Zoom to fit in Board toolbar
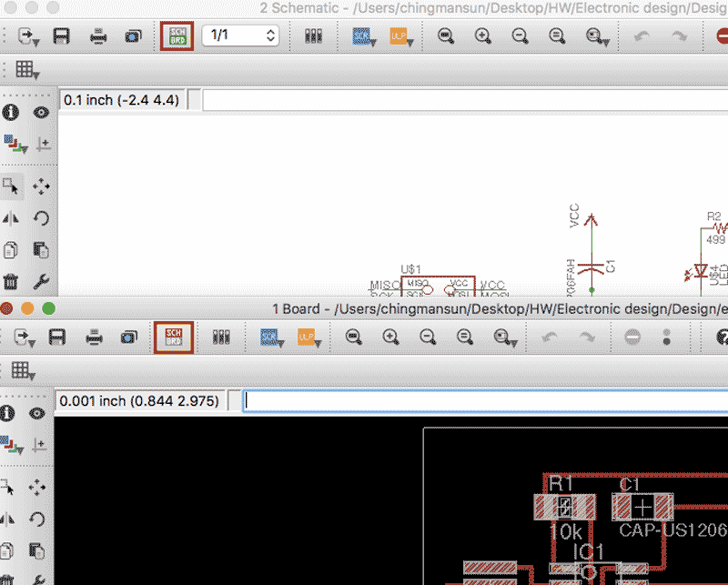 click(x=354, y=337)
